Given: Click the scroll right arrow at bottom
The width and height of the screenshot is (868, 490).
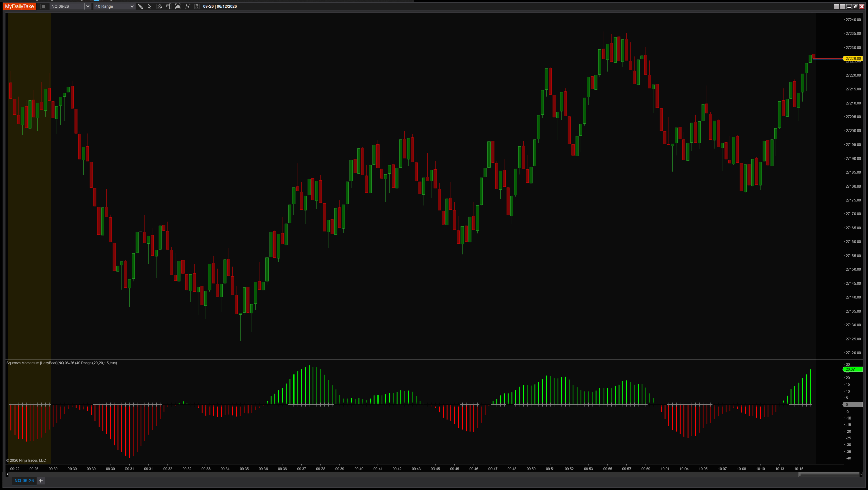Looking at the screenshot, I should pos(861,474).
